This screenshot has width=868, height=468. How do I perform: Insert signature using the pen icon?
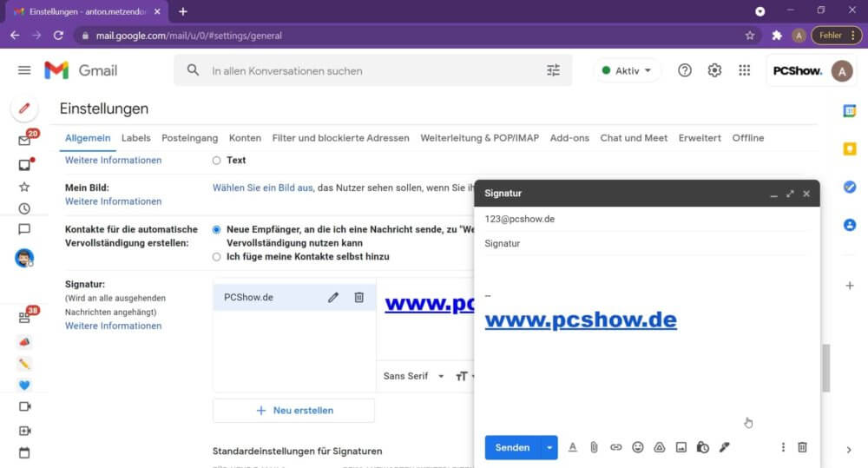724,447
